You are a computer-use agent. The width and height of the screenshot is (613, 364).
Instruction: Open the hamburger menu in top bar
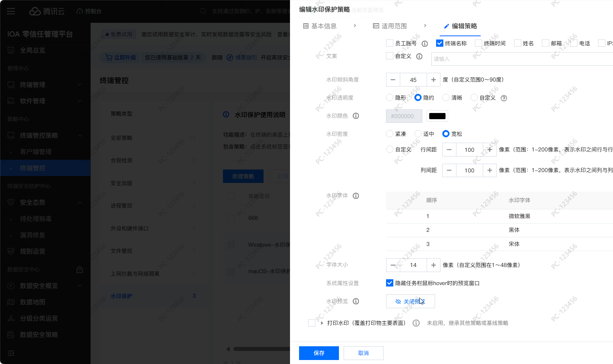tap(11, 11)
